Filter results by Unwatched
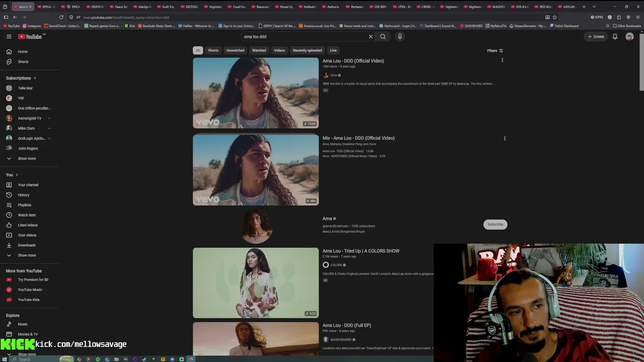Image resolution: width=644 pixels, height=362 pixels. 235,50
